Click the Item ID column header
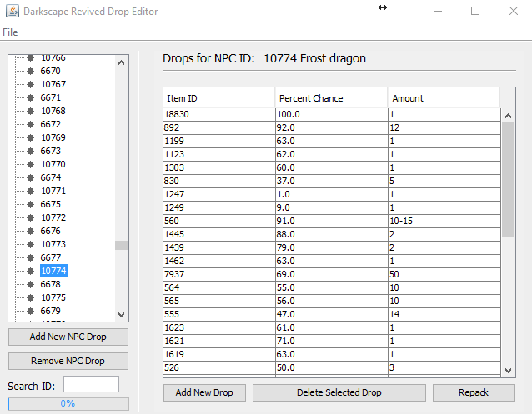This screenshot has height=414, width=532. tap(218, 98)
